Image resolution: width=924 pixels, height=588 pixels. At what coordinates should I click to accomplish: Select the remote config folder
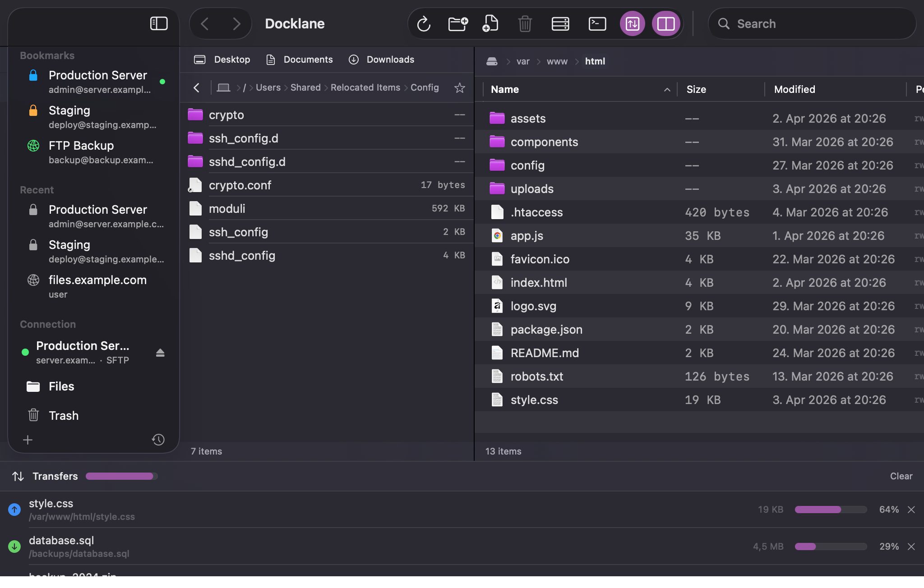pyautogui.click(x=699, y=165)
